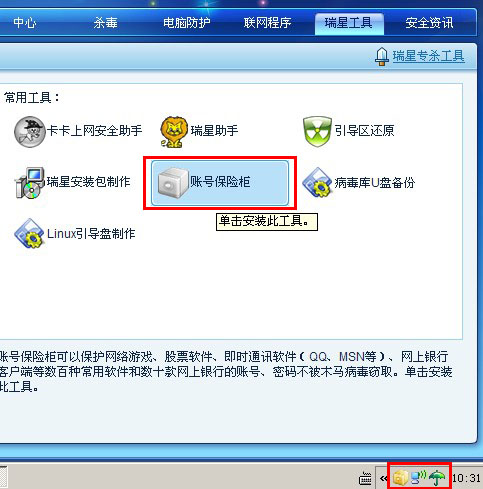Select the 中心 tab
This screenshot has height=489, width=483.
coord(25,23)
